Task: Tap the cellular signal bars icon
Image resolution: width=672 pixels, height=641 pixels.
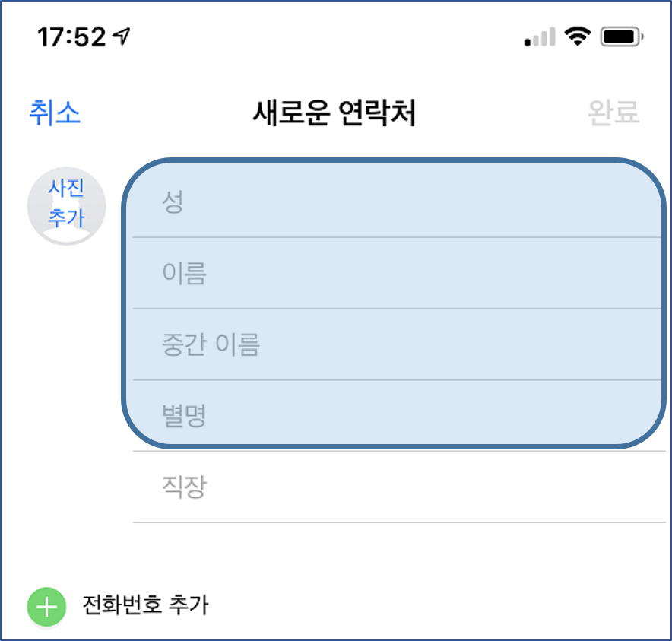Action: 540,36
